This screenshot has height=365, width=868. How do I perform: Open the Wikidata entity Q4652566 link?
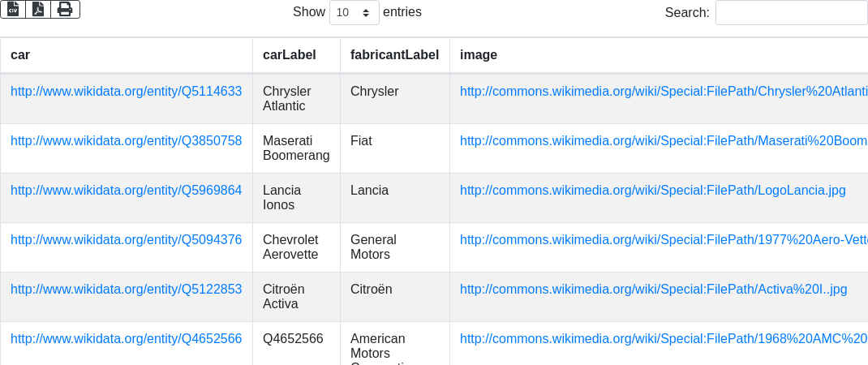point(126,339)
